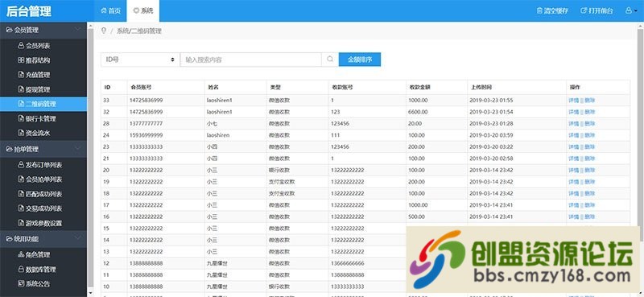This screenshot has height=297, width=644.
Task: Click name laoshiren in ID 24 row
Action: [218, 135]
